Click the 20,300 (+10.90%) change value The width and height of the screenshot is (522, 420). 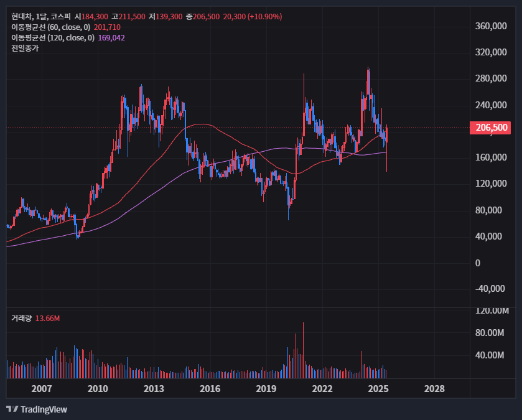[253, 16]
